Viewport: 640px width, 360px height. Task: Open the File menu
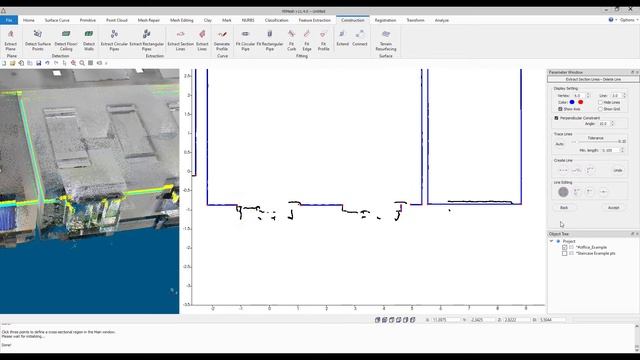coord(9,20)
